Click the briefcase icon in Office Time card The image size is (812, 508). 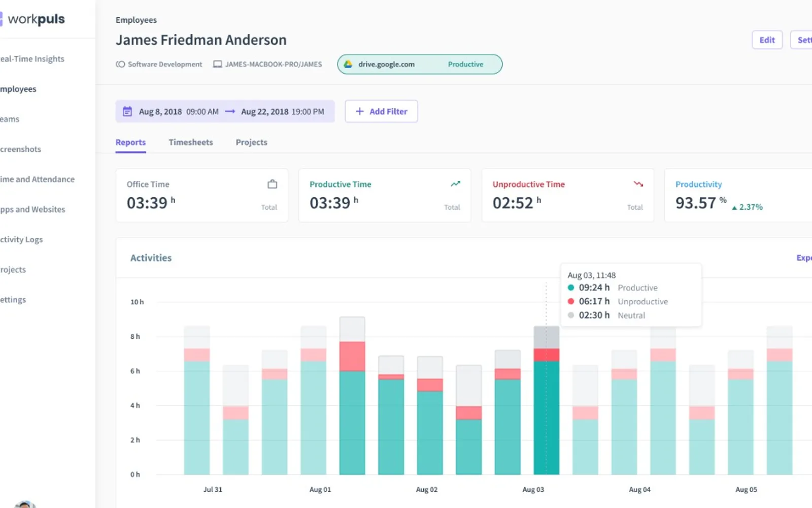(x=272, y=184)
